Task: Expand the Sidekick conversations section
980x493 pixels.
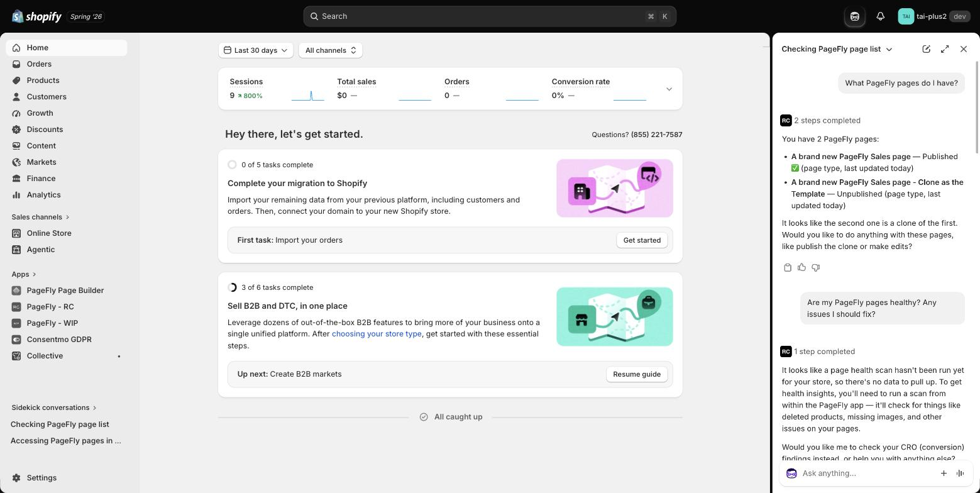Action: click(x=54, y=407)
